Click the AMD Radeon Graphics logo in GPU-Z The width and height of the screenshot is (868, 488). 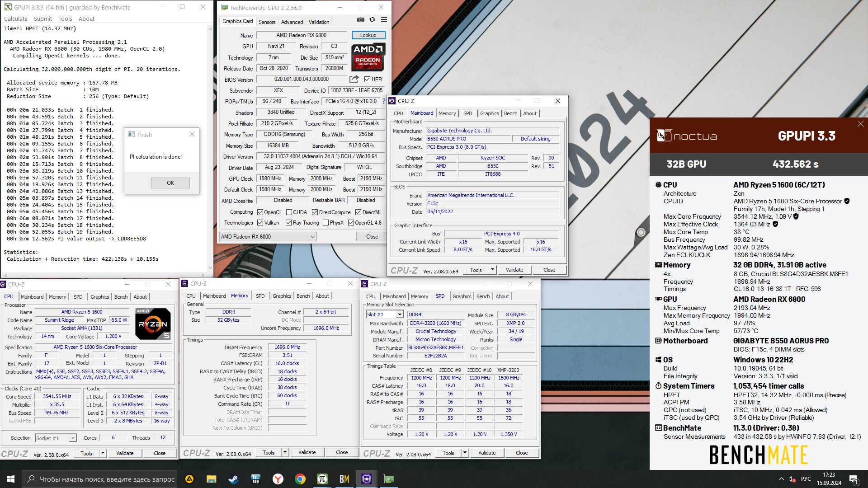(x=368, y=57)
